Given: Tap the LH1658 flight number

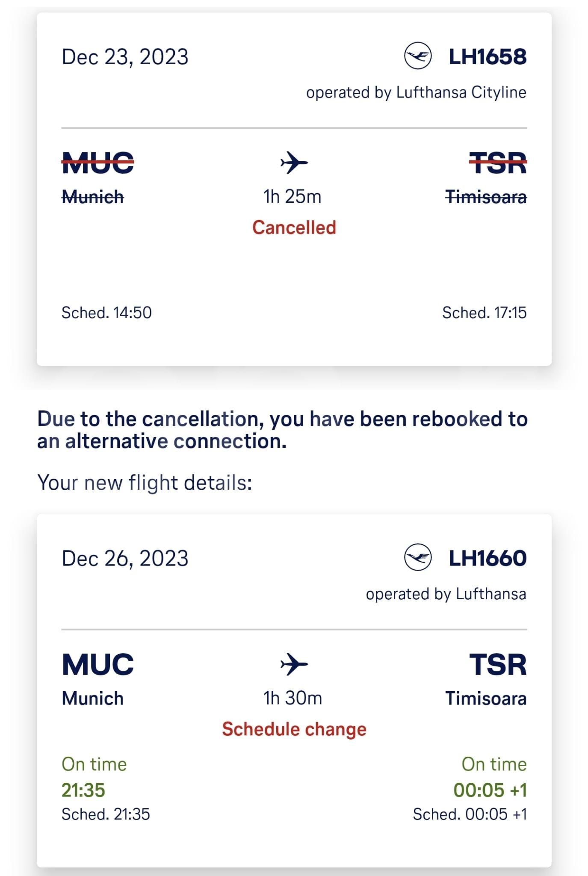Looking at the screenshot, I should (487, 57).
